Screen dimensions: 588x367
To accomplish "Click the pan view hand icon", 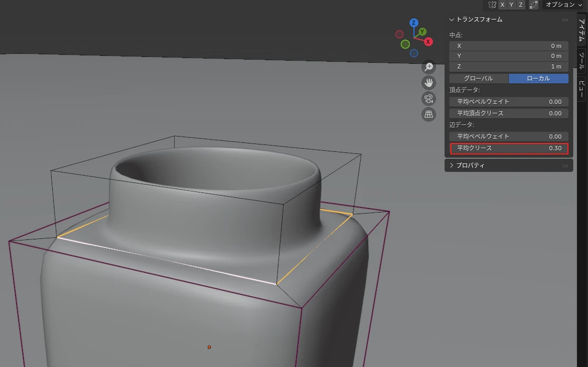I will coord(429,83).
